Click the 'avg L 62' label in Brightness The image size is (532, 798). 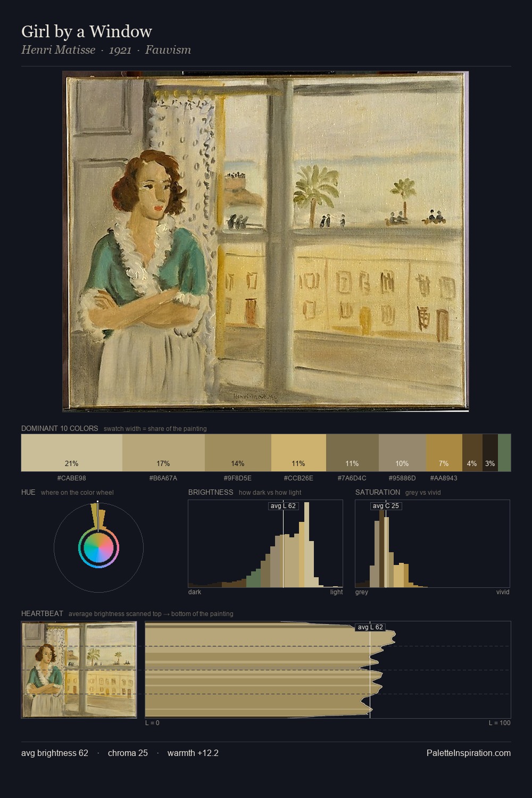283,506
